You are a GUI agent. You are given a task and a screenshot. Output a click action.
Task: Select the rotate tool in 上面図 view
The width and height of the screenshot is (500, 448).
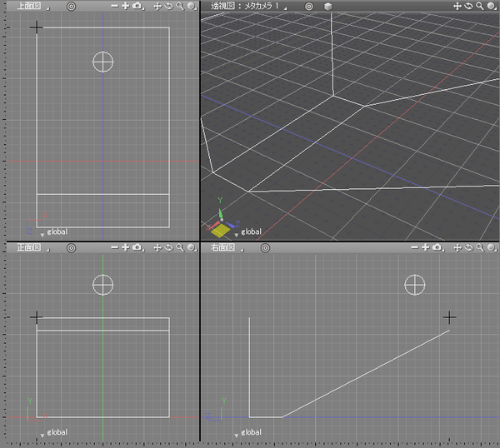[168, 7]
